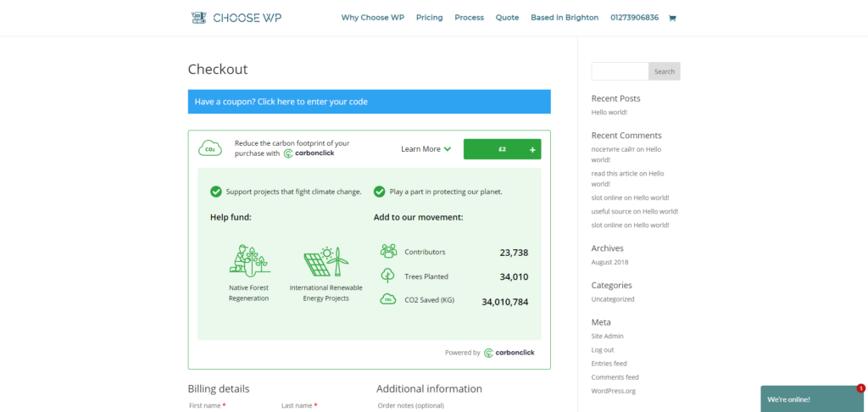Viewport: 868px width, 412px height.
Task: Click the Native Forest Regeneration planting icon
Action: click(x=249, y=260)
